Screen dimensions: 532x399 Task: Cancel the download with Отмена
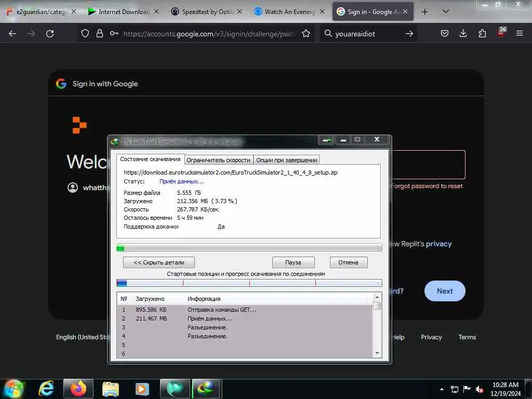349,262
